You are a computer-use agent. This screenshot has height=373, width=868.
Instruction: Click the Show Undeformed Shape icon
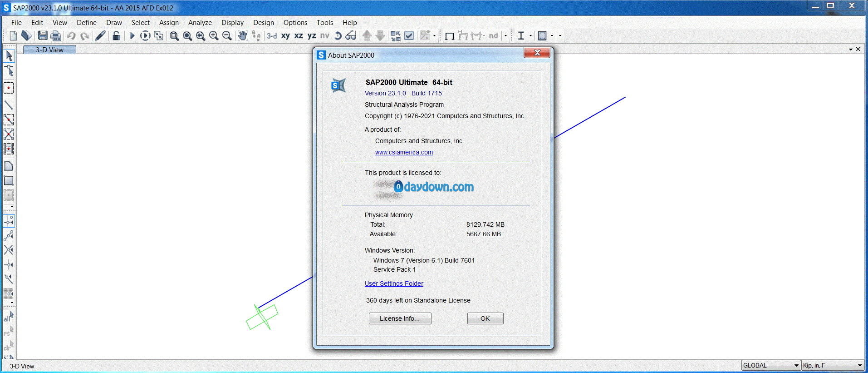click(450, 35)
